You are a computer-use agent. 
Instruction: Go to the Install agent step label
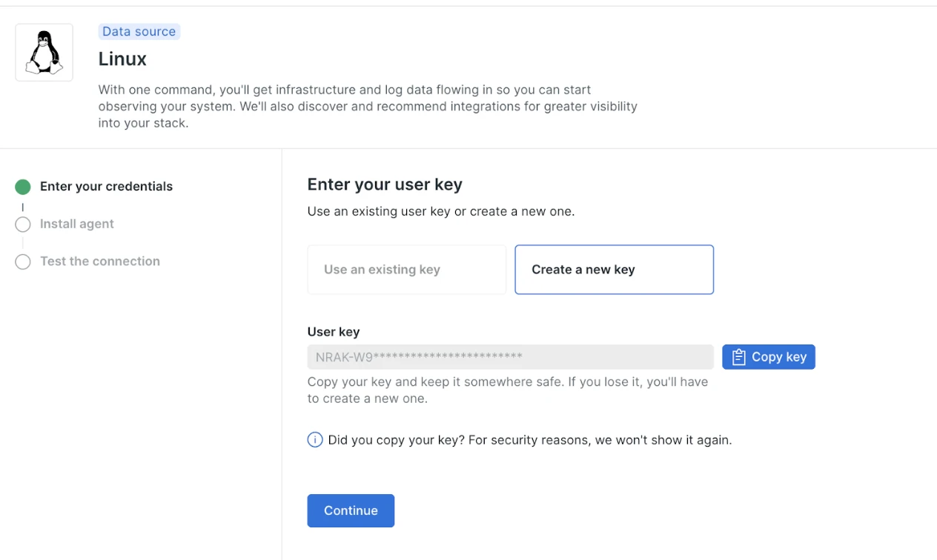coord(77,224)
